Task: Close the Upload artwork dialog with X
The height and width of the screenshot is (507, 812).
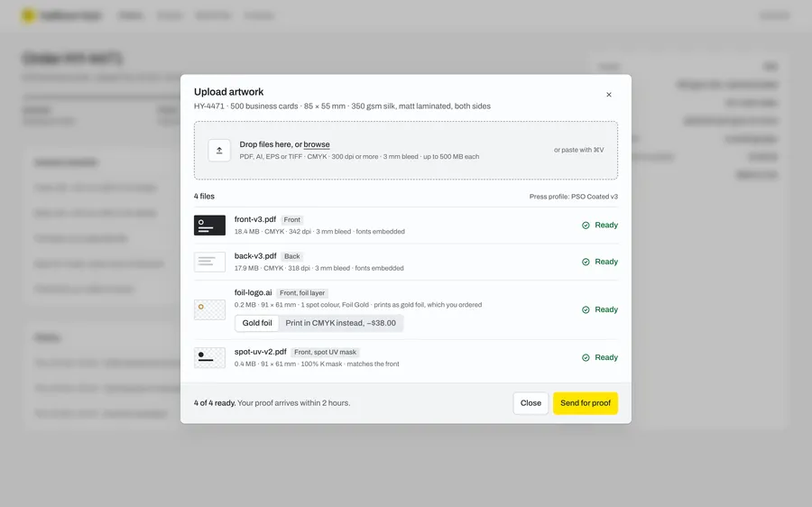Action: point(609,94)
